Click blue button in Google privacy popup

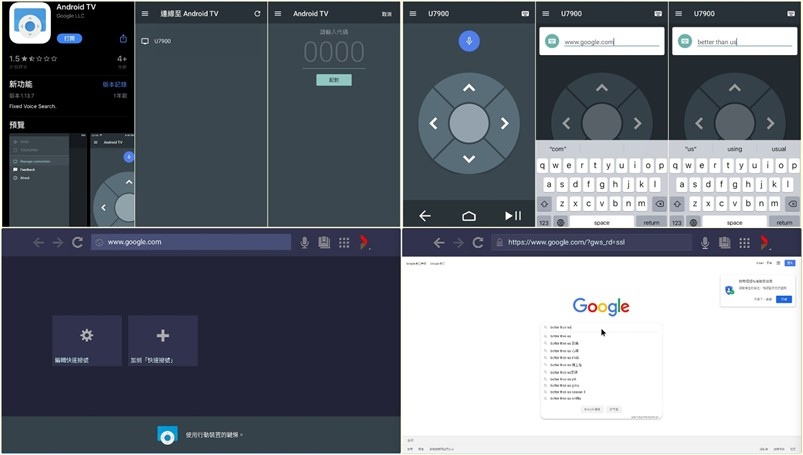coord(784,299)
